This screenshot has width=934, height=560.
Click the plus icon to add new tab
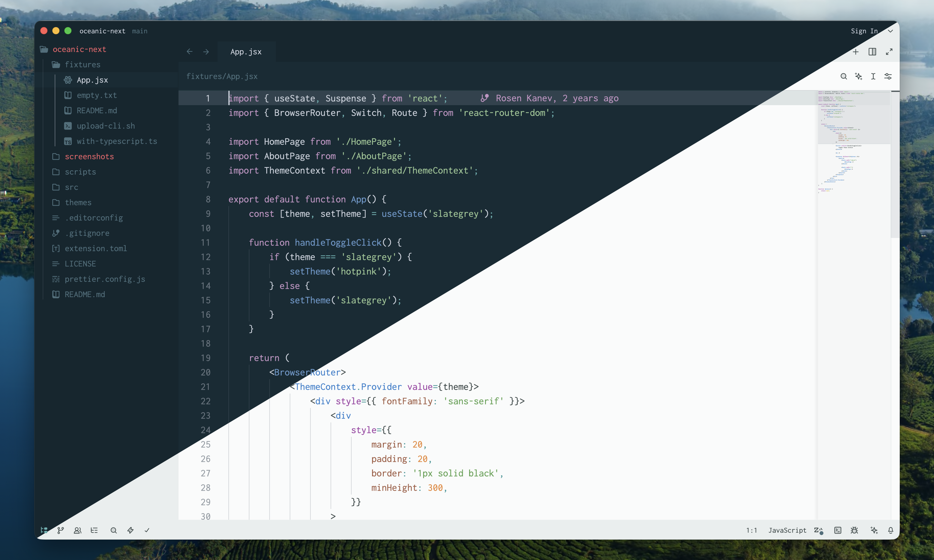coord(856,52)
